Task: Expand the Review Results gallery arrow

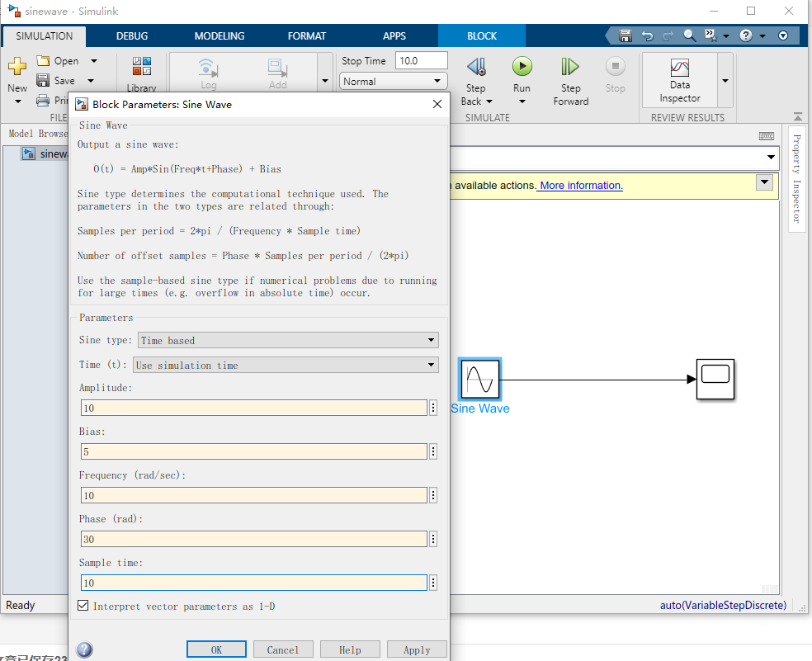Action: pos(725,81)
